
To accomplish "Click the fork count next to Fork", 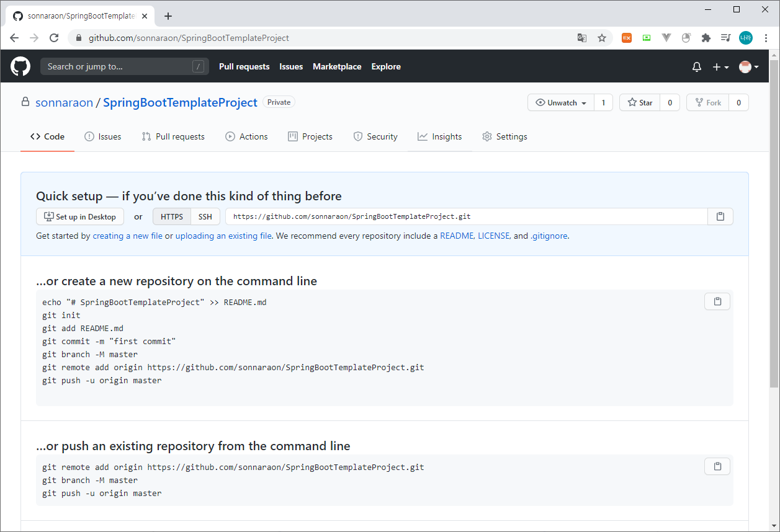I will (738, 102).
